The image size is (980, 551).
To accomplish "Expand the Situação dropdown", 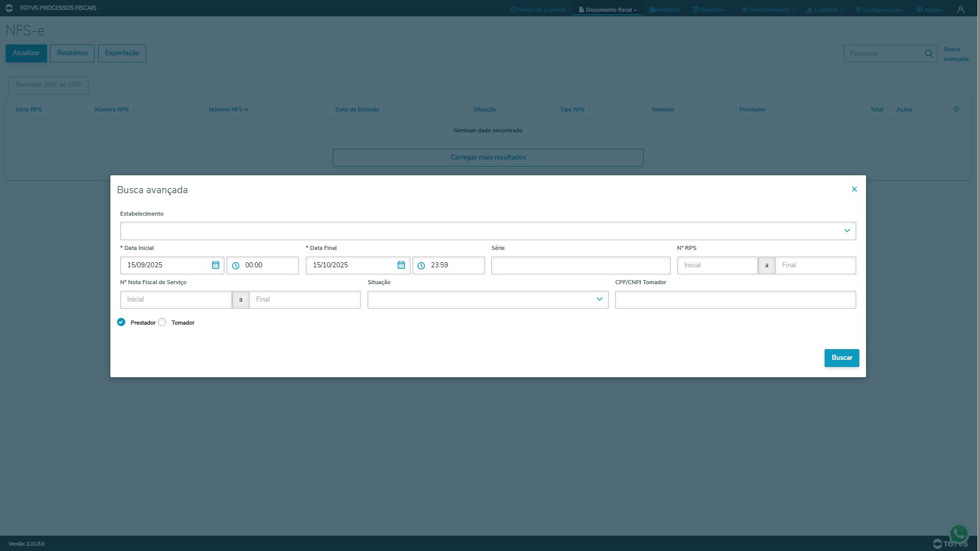I will 599,300.
